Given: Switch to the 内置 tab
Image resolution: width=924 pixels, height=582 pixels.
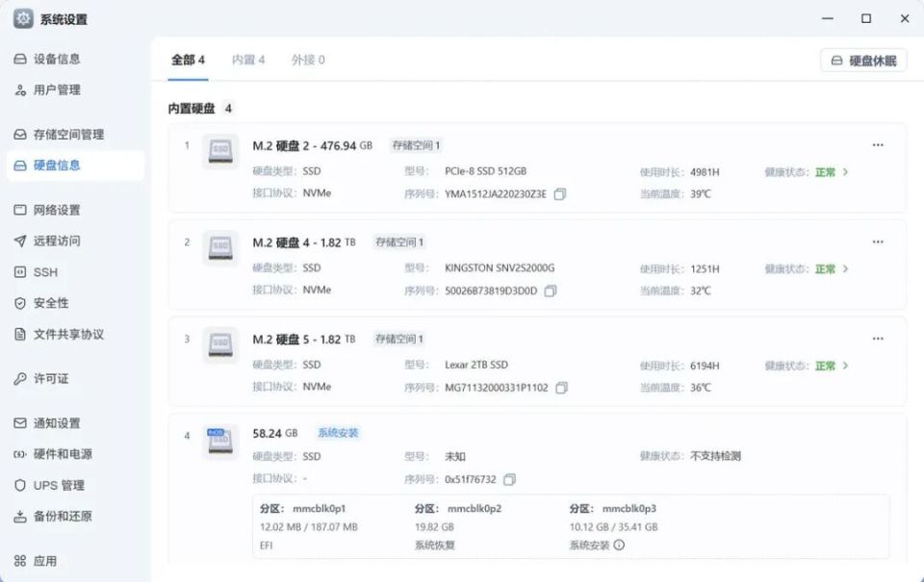Looking at the screenshot, I should click(x=248, y=59).
